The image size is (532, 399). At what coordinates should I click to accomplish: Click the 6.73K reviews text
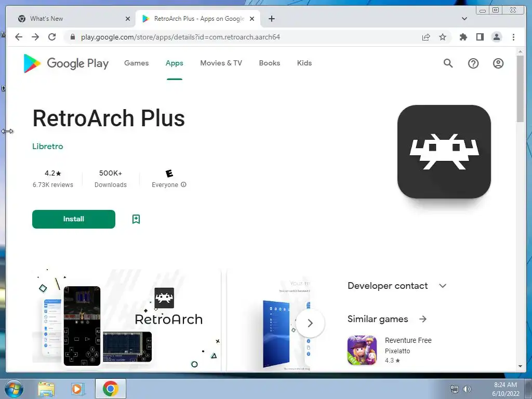point(53,184)
